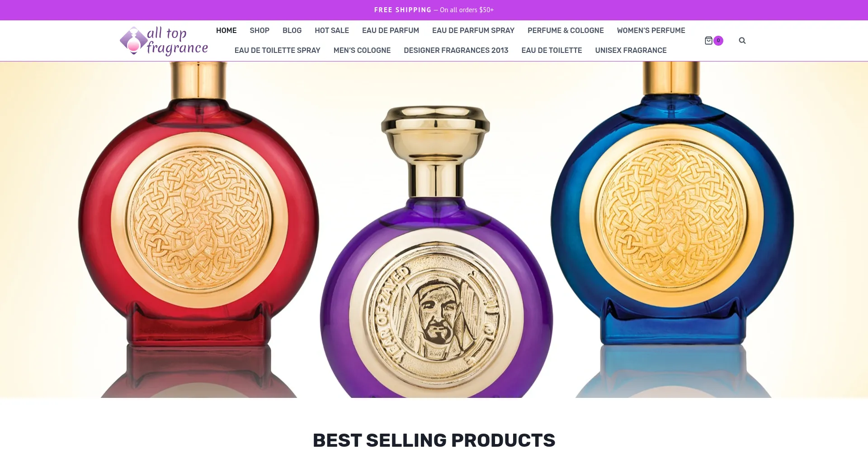Screen dimensions: 868x449
Task: Open the Blog link
Action: pos(292,31)
